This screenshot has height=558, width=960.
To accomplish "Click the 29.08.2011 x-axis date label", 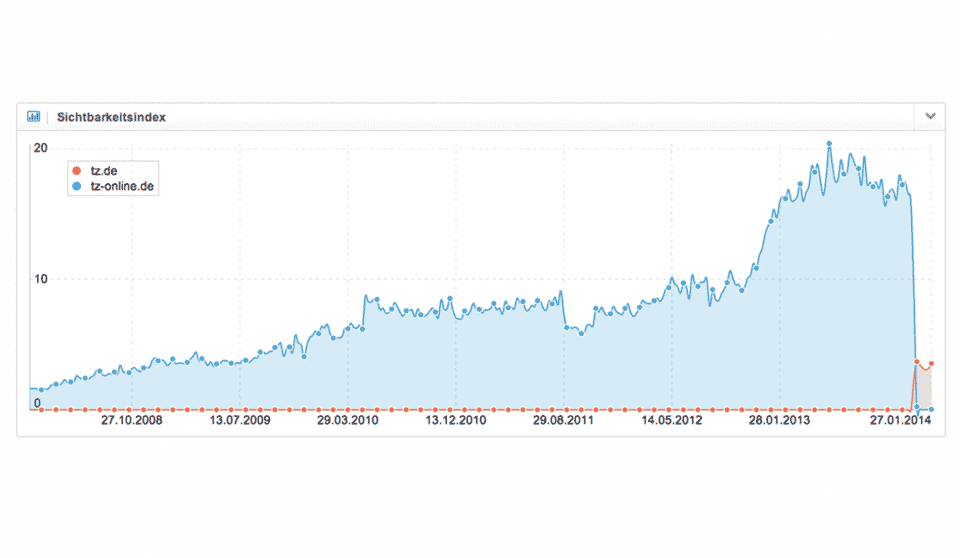I will [564, 421].
